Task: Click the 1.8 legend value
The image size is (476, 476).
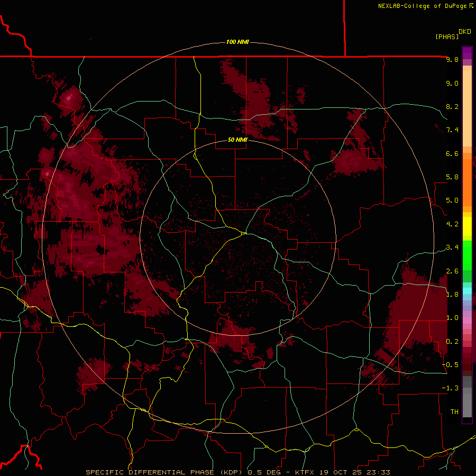Action: tap(452, 295)
